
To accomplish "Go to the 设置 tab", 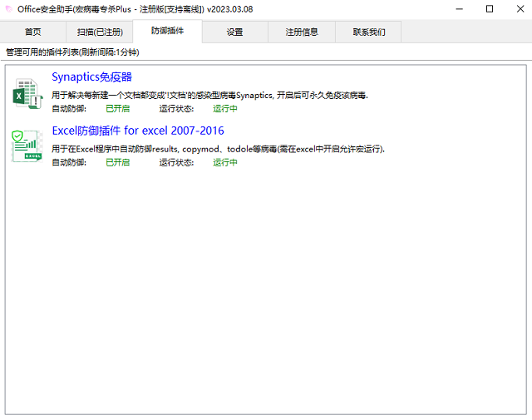I will 234,32.
